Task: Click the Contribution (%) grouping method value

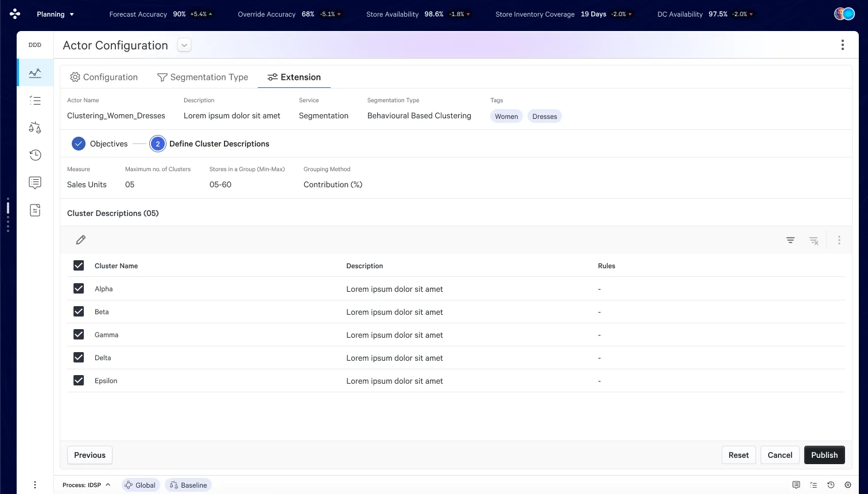Action: (x=333, y=184)
